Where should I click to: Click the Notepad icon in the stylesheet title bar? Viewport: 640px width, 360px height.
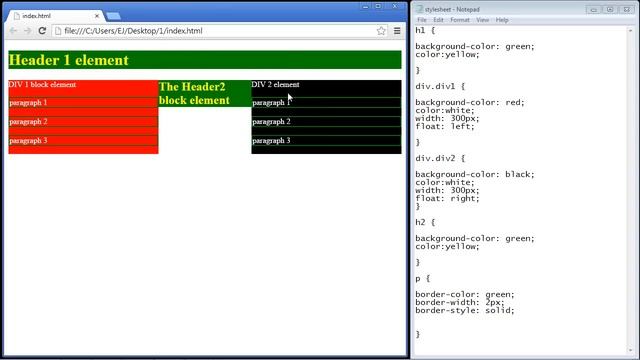click(419, 9)
